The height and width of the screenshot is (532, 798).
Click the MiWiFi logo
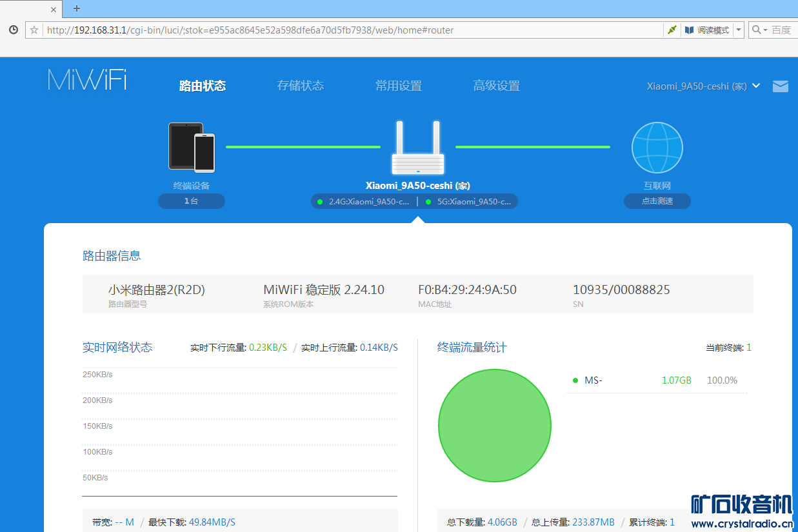[x=87, y=79]
